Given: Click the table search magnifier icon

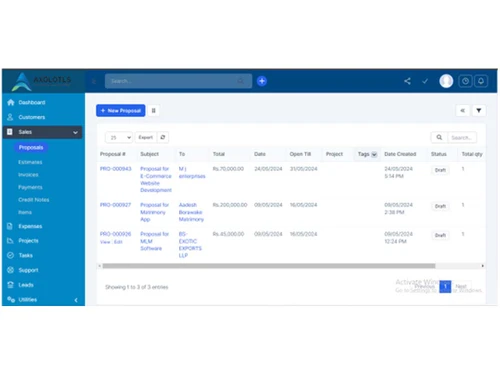Looking at the screenshot, I should [439, 137].
